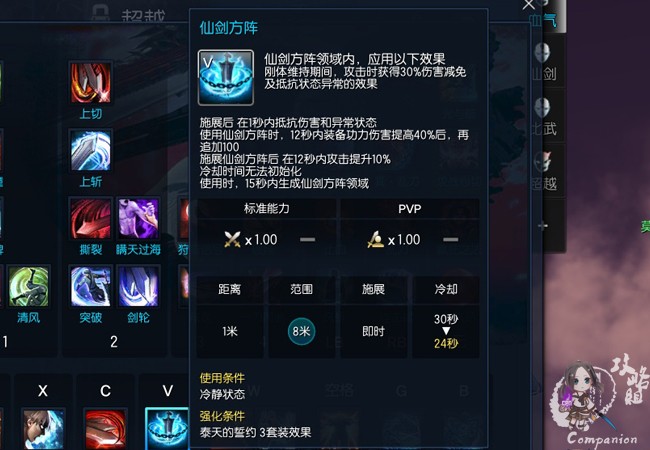Add a new tab with the plus button
This screenshot has width=650, height=450.
[543, 226]
